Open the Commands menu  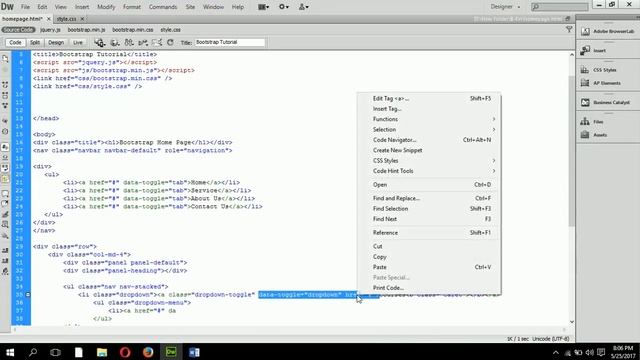tap(163, 7)
